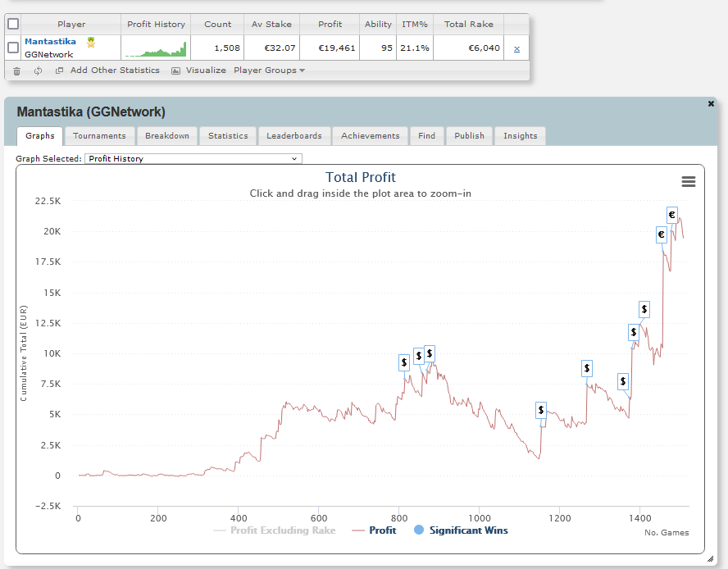Click the trophy icon next to Mantastika
The width and height of the screenshot is (728, 569).
(91, 43)
